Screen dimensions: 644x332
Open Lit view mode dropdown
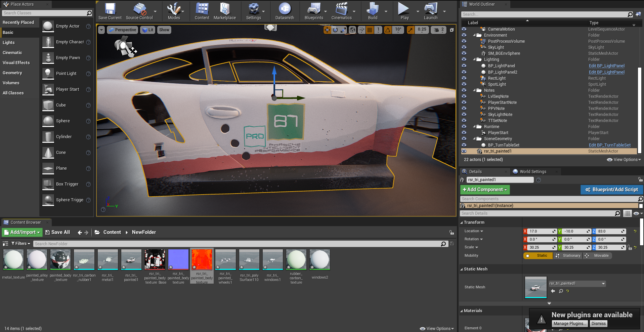click(x=147, y=30)
